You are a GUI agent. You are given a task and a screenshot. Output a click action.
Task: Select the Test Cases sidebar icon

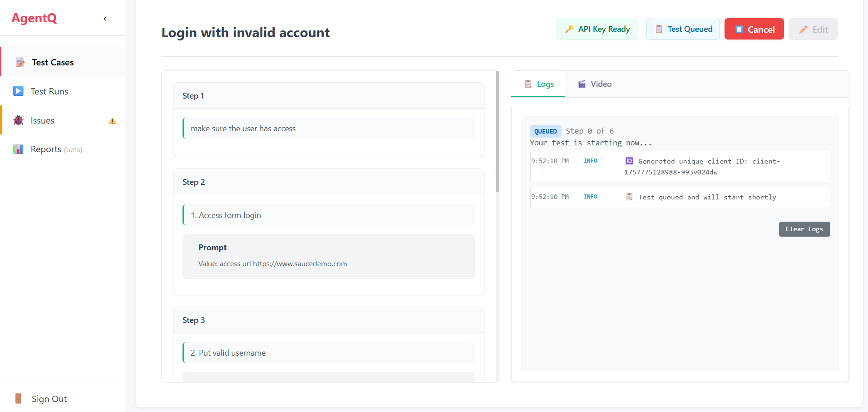(x=19, y=62)
